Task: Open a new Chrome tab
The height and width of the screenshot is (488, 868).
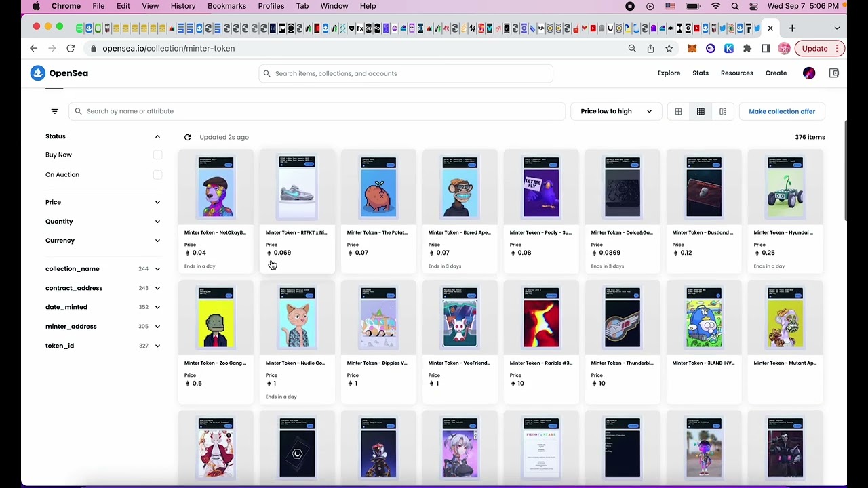Action: [x=791, y=28]
